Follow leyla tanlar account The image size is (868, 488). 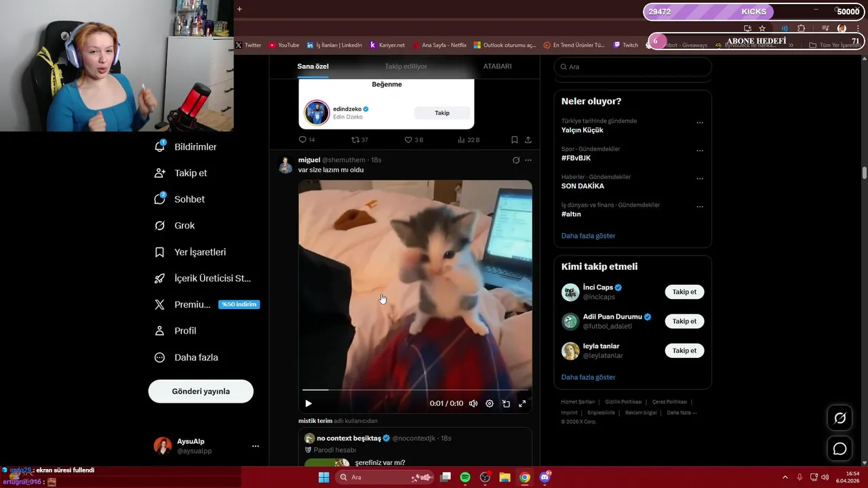point(684,350)
